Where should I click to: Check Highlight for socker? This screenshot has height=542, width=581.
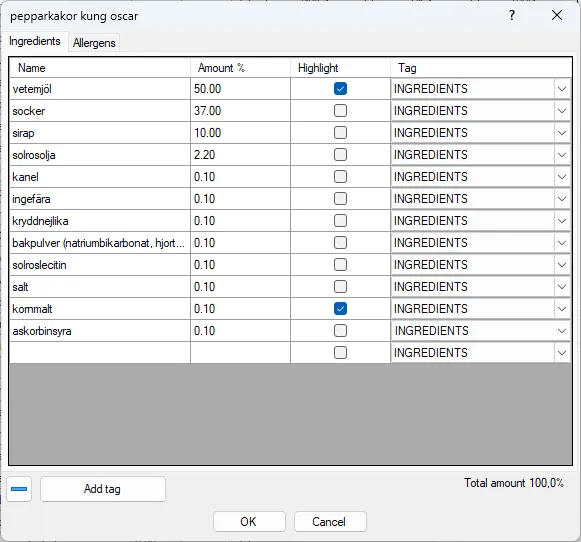pos(340,110)
